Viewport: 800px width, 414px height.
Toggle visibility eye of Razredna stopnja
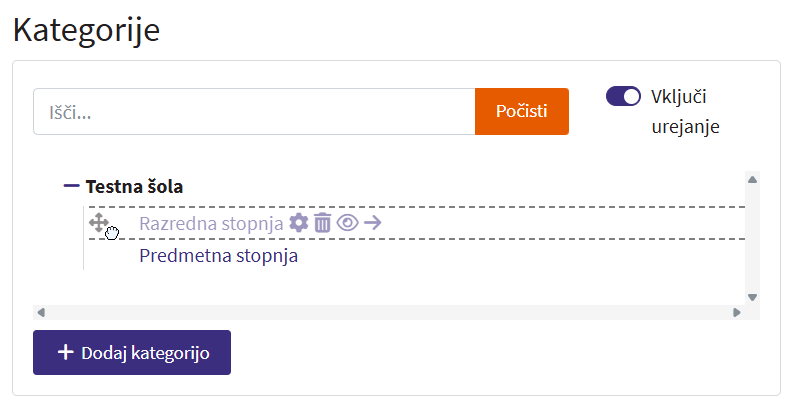(347, 223)
